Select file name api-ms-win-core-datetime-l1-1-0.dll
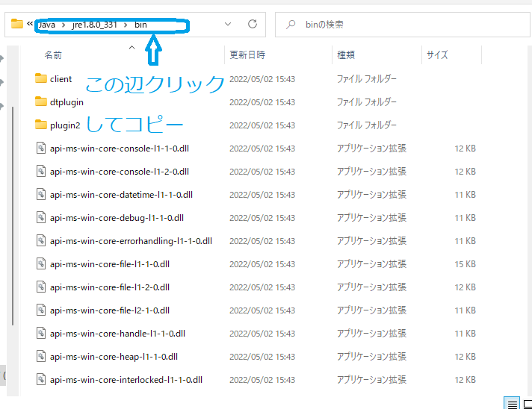The height and width of the screenshot is (409, 532). (x=121, y=195)
